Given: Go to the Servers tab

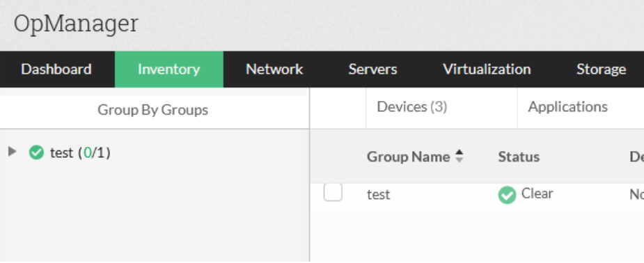Looking at the screenshot, I should [x=372, y=69].
